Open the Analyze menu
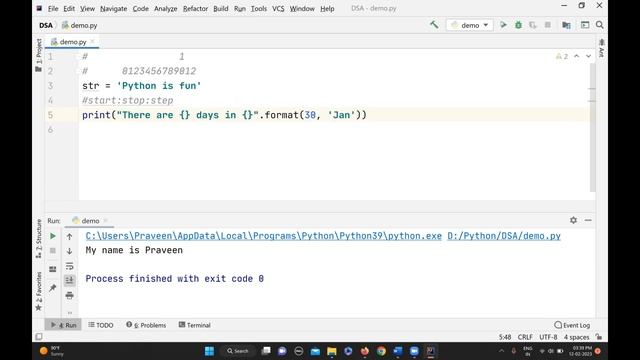The image size is (640, 360). [166, 9]
